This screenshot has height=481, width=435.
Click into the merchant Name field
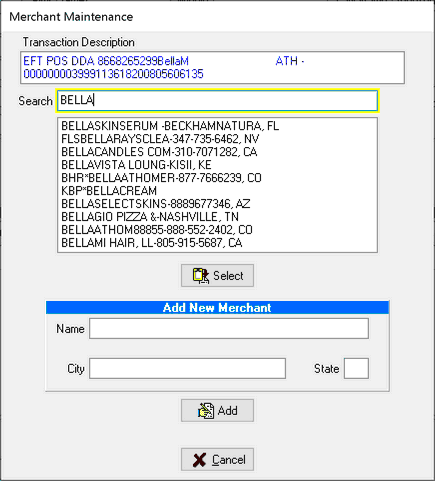click(229, 329)
